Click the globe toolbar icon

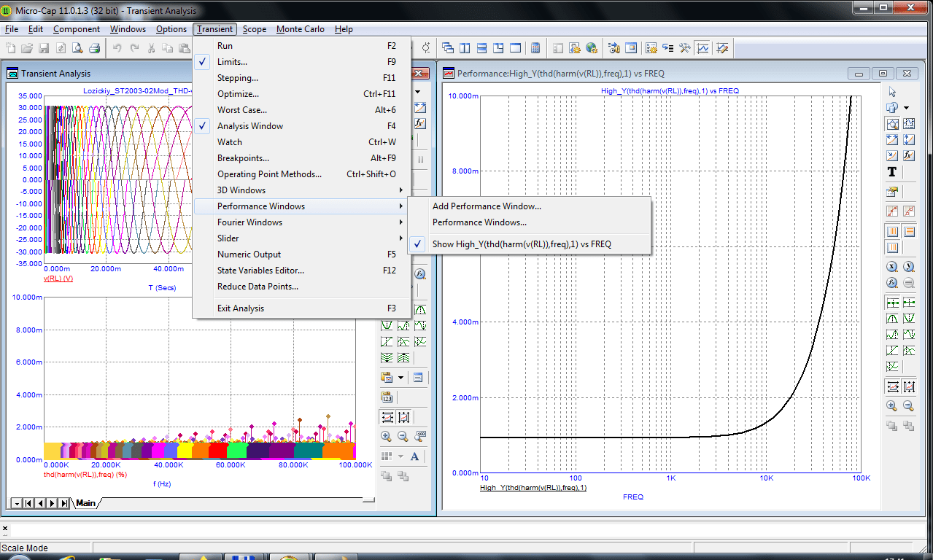click(x=592, y=49)
